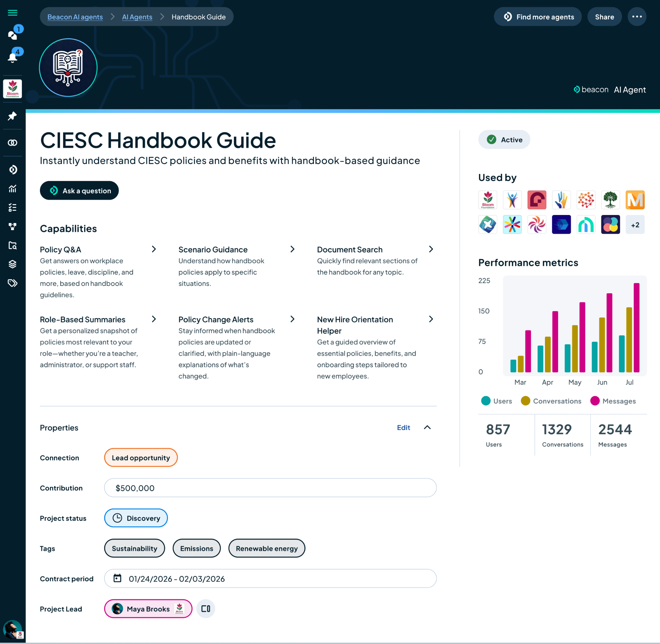Open the Contract period date field
This screenshot has width=660, height=644.
click(x=270, y=579)
